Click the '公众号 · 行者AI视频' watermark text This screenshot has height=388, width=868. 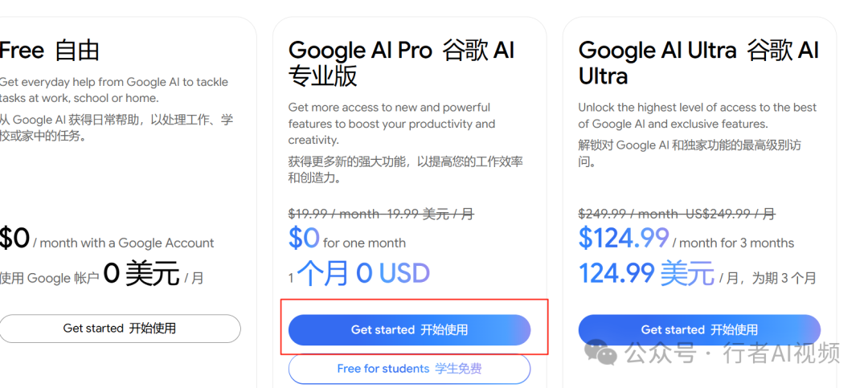pyautogui.click(x=732, y=352)
